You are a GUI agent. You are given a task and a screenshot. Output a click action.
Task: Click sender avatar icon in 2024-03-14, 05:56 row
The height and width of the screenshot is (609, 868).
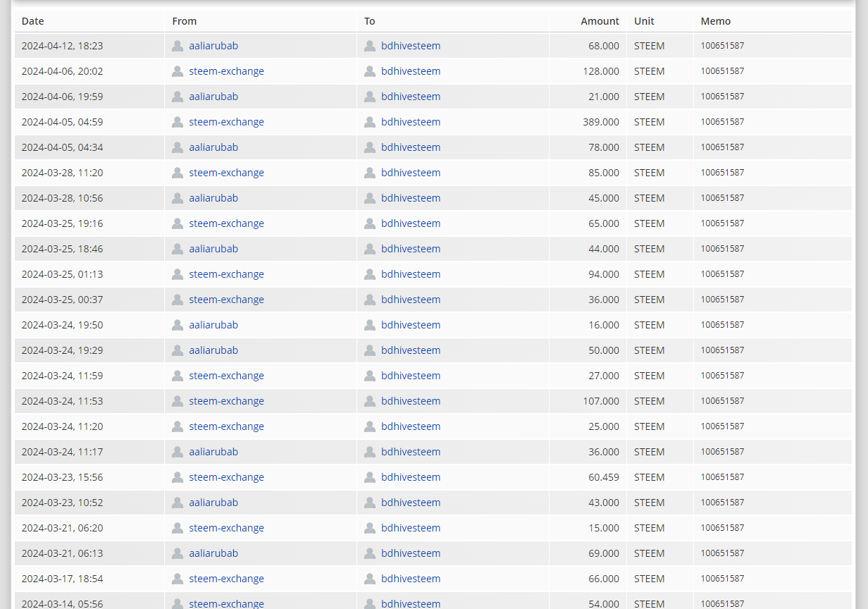click(178, 603)
